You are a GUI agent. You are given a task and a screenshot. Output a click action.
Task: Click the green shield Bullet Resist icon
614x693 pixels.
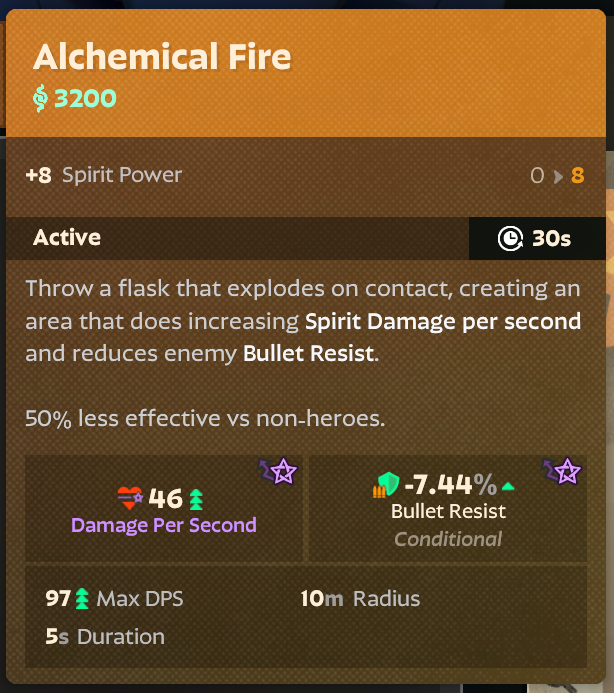(x=386, y=484)
